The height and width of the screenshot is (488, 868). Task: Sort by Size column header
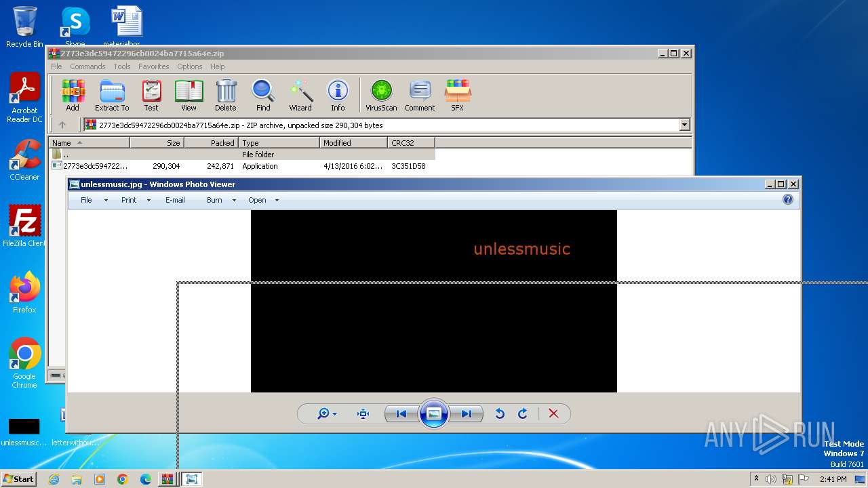pyautogui.click(x=157, y=142)
